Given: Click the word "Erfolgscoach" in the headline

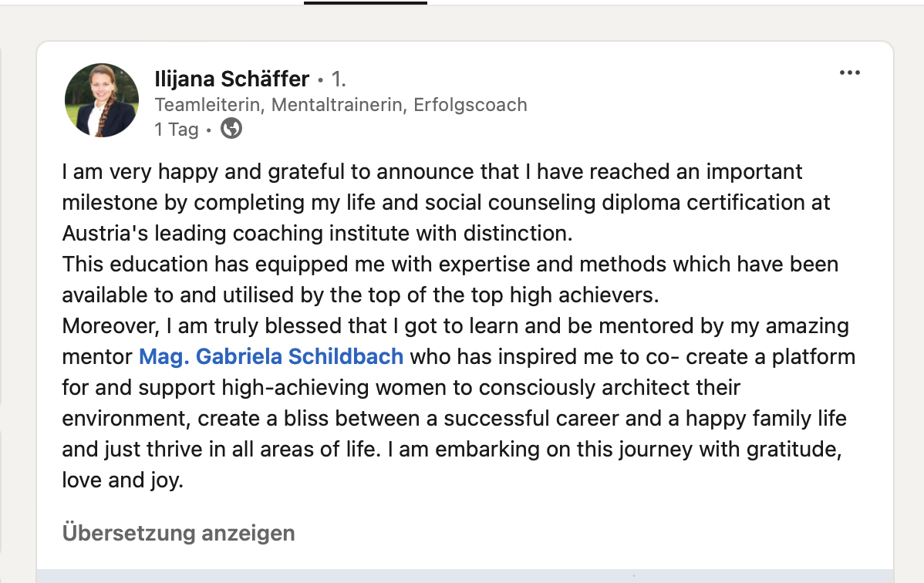Looking at the screenshot, I should [470, 104].
